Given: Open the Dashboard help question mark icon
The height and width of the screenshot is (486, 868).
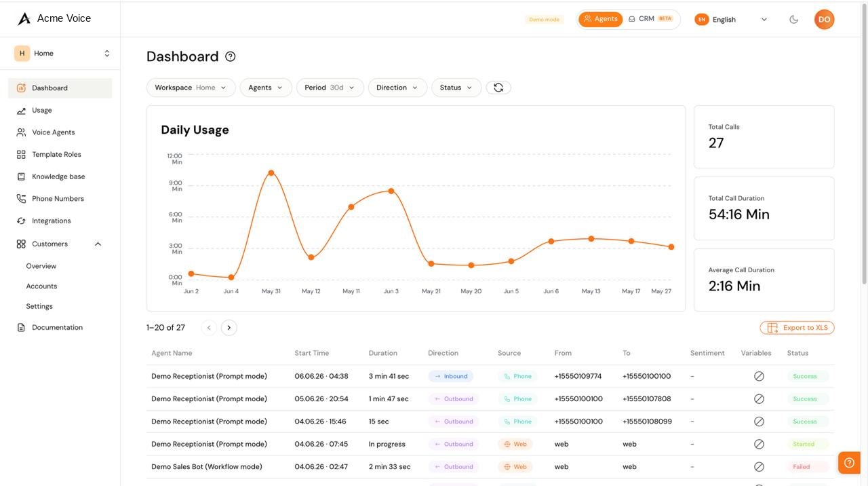Looking at the screenshot, I should tap(231, 56).
